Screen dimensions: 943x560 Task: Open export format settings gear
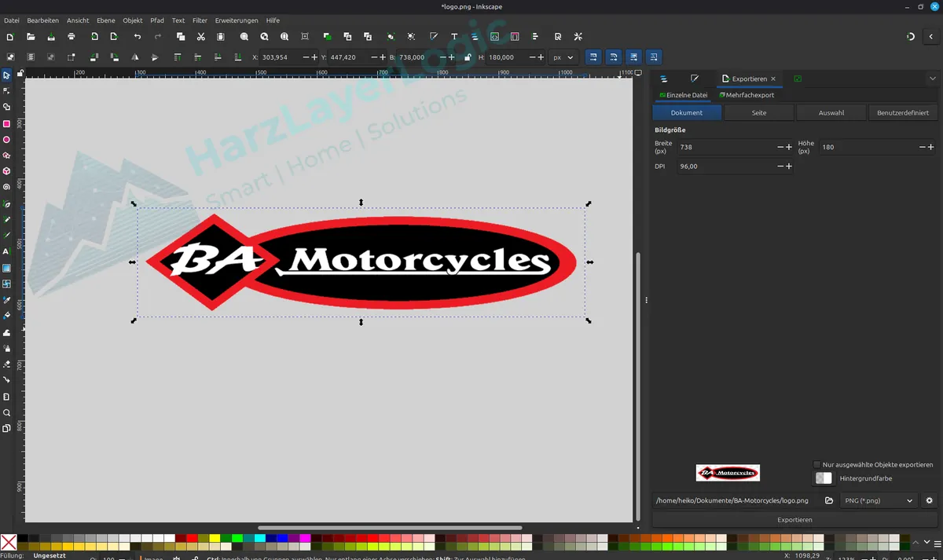tap(929, 500)
